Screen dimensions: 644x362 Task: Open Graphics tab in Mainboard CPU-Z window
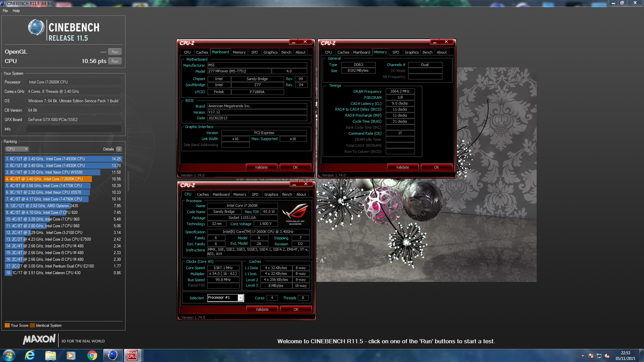(270, 52)
